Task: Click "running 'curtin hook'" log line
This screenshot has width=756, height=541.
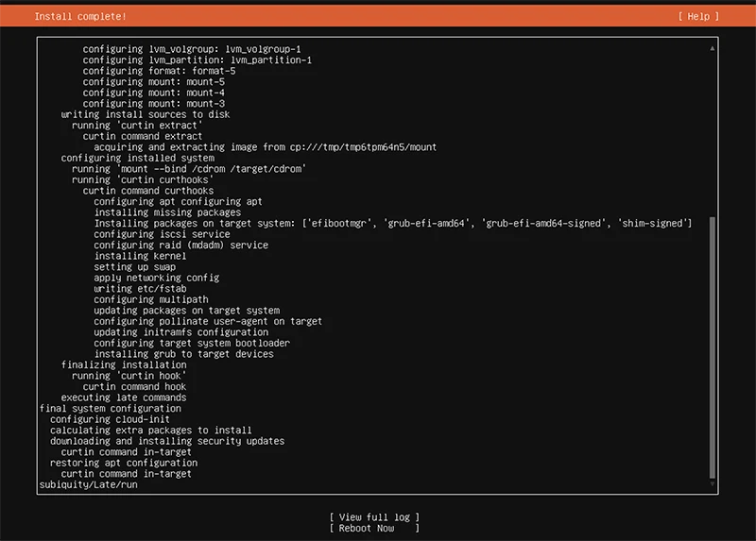Action: pyautogui.click(x=129, y=376)
